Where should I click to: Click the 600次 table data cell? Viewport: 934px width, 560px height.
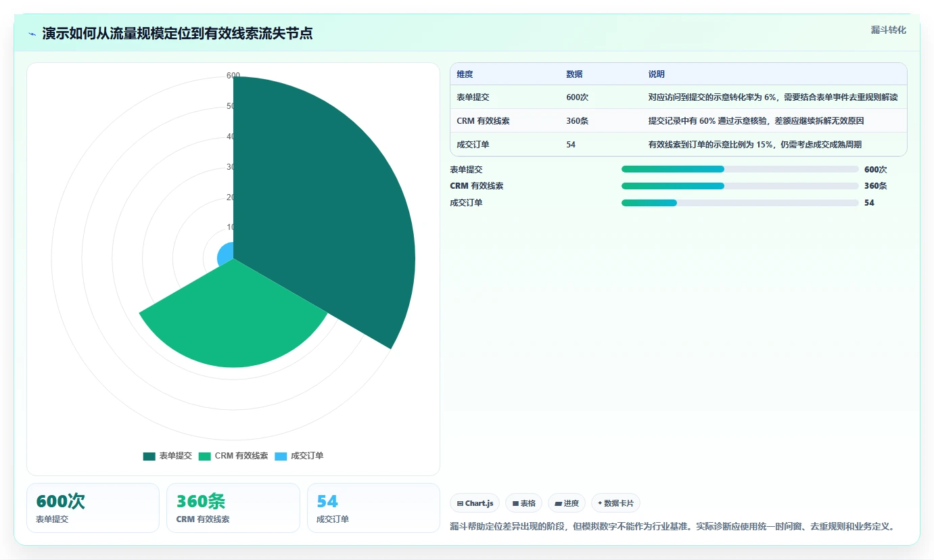click(578, 97)
